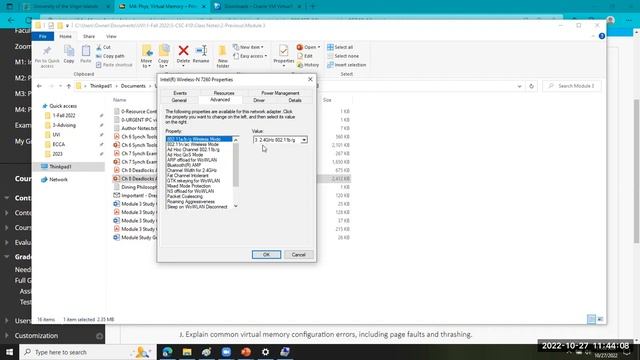
Task: Select Thinkpad1 in the navigation pane
Action: point(60,167)
